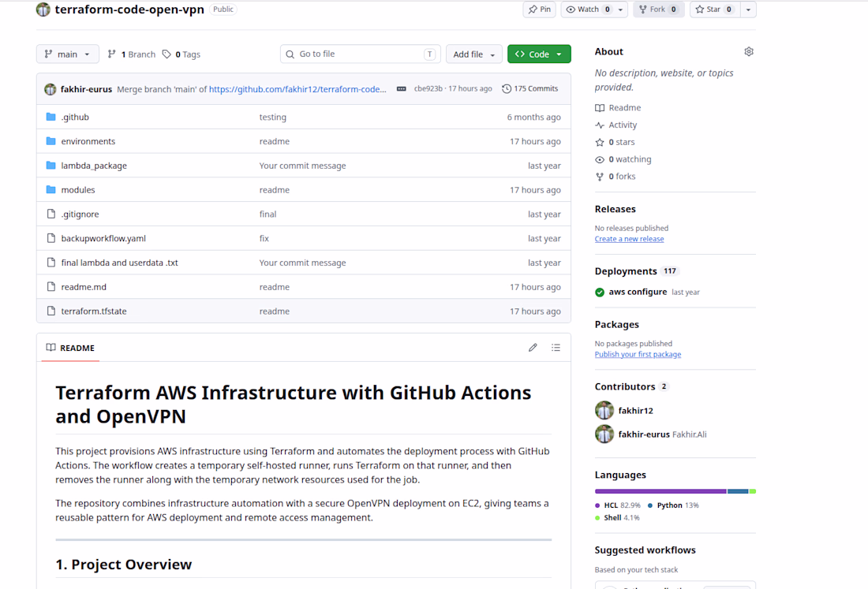This screenshot has width=868, height=589.
Task: Open the lambda_package folder name
Action: pyautogui.click(x=94, y=166)
